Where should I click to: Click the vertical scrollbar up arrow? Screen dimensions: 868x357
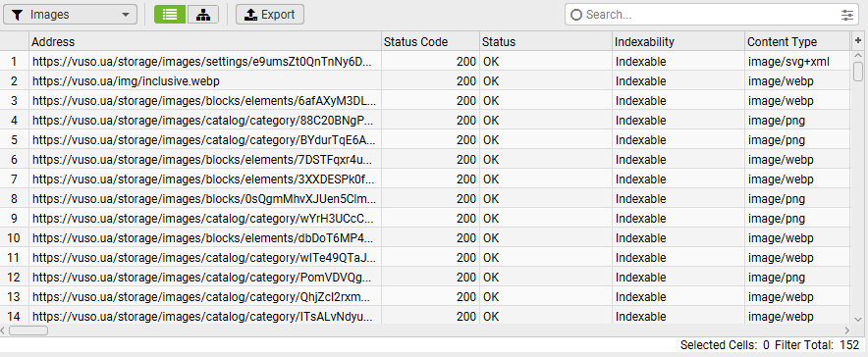click(x=858, y=55)
